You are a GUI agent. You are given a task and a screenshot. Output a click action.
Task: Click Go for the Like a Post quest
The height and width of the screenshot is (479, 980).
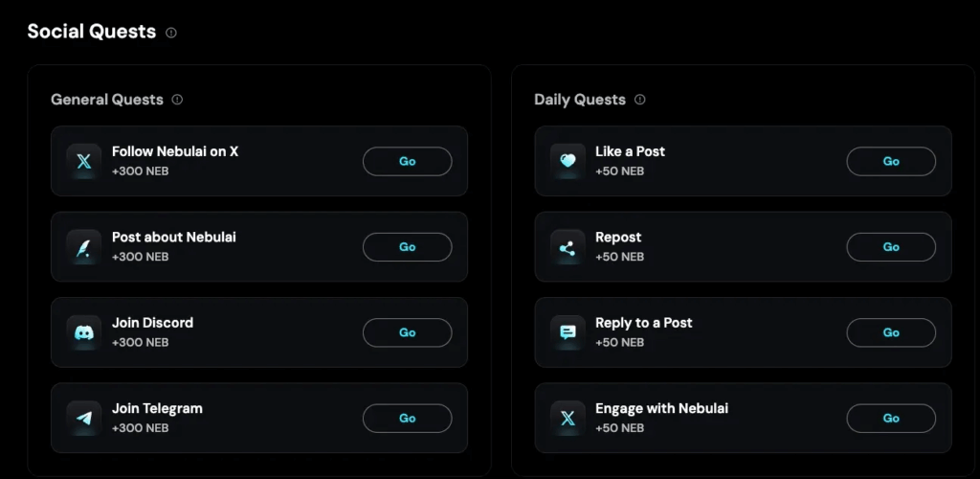click(891, 161)
